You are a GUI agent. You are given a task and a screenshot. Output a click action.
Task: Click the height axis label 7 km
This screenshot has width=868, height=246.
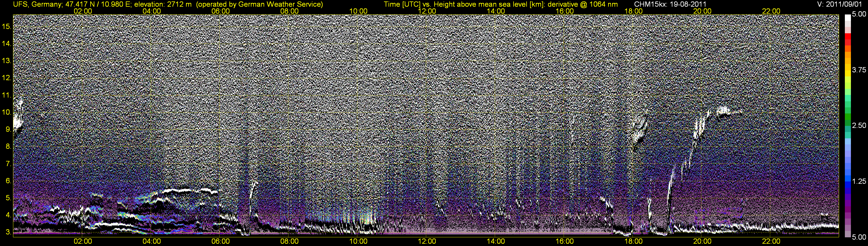(8, 164)
